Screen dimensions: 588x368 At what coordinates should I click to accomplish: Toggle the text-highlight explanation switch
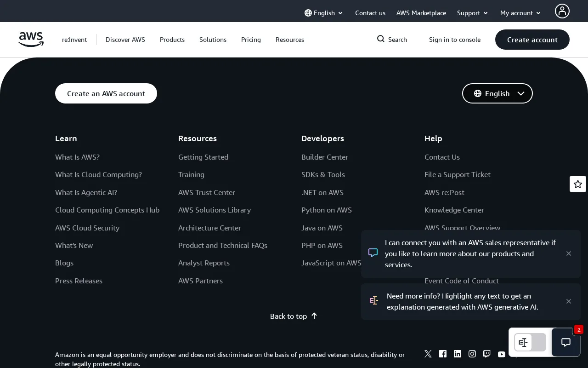pyautogui.click(x=530, y=342)
